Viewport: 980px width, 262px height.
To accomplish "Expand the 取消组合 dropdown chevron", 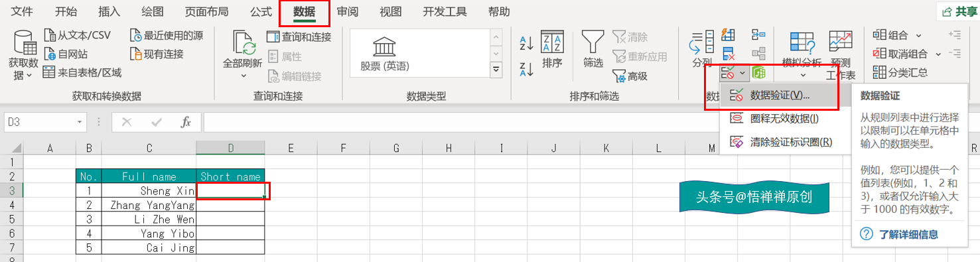I will tap(938, 54).
